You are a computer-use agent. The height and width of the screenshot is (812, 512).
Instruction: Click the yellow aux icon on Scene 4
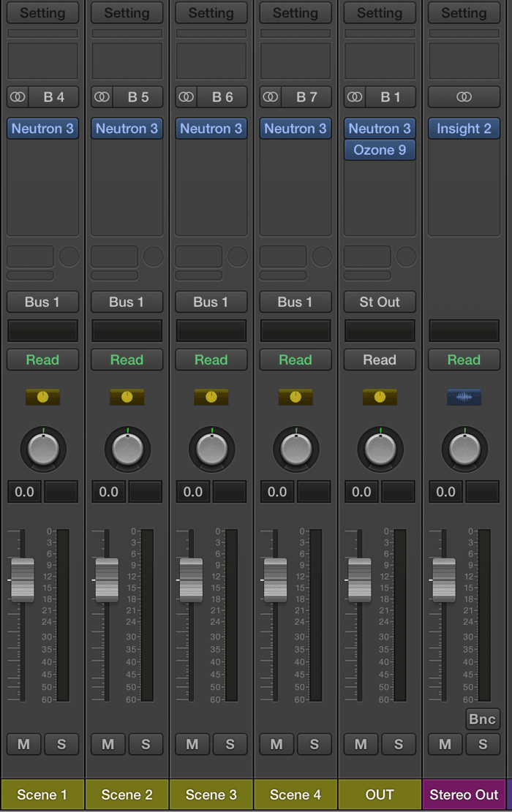295,397
